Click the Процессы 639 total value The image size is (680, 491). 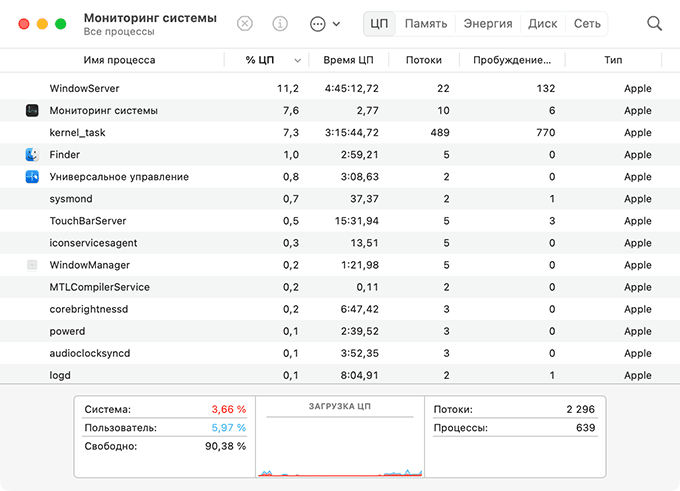tap(585, 427)
